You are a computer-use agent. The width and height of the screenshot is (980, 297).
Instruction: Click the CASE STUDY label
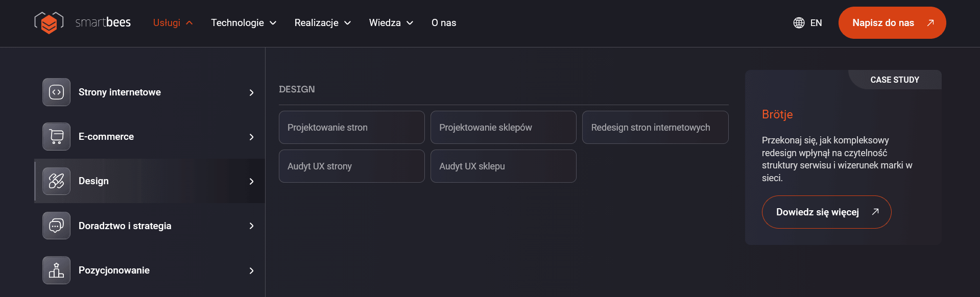(895, 80)
